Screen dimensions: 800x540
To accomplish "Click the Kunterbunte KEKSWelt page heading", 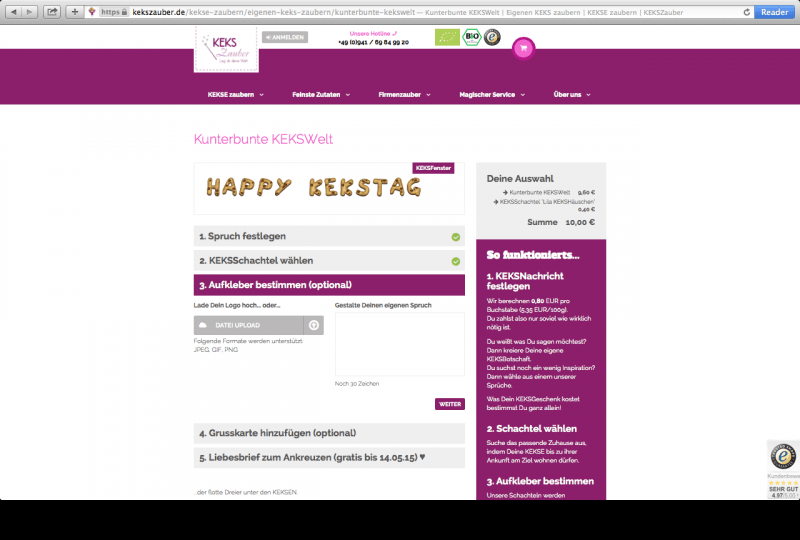I will coord(263,139).
